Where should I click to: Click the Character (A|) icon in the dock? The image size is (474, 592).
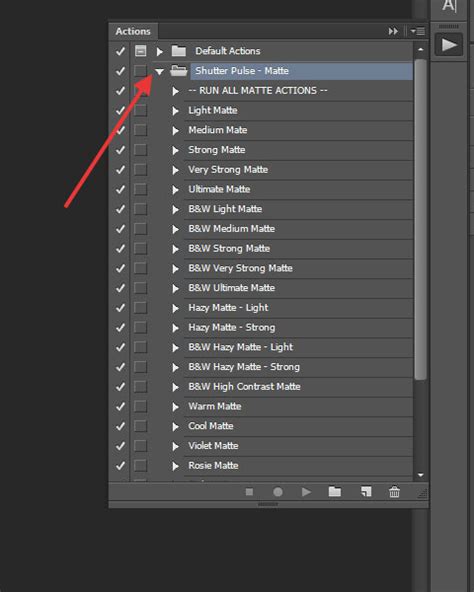449,6
